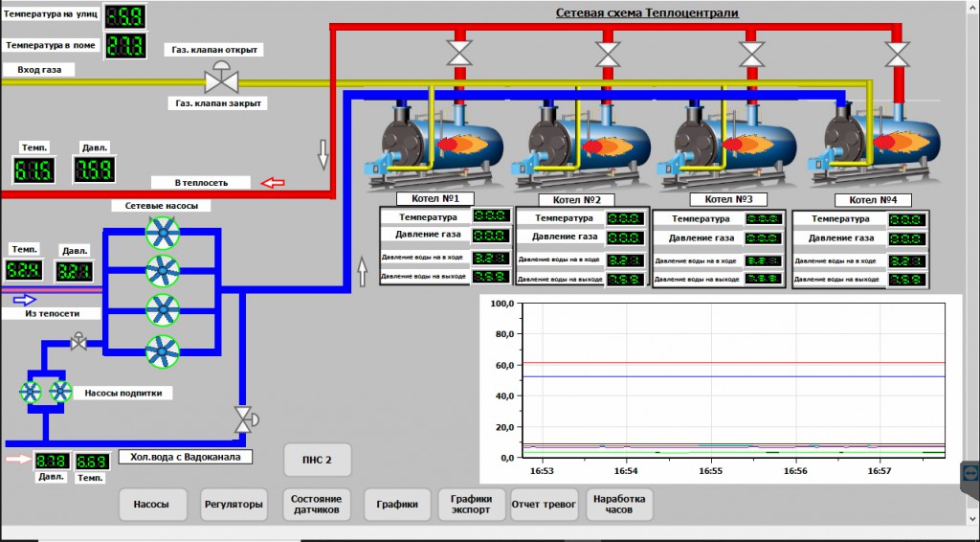980x542 pixels.
Task: Click the Котел №2 label
Action: coord(577,200)
